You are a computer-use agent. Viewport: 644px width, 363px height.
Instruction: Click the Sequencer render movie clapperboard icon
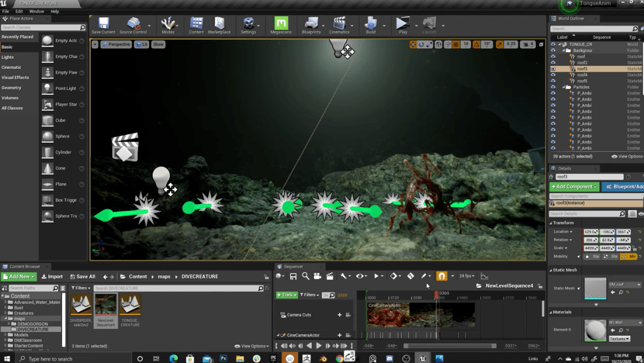[330, 276]
